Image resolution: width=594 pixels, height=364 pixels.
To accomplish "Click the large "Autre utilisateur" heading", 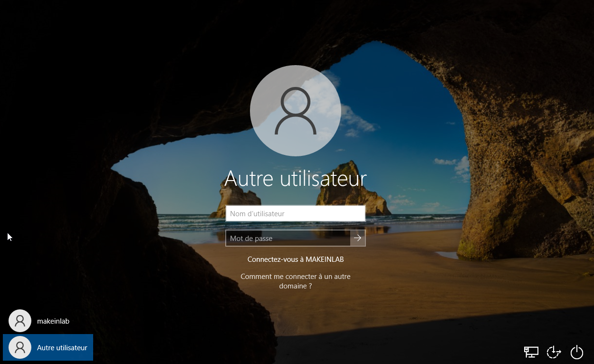I will pos(295,179).
